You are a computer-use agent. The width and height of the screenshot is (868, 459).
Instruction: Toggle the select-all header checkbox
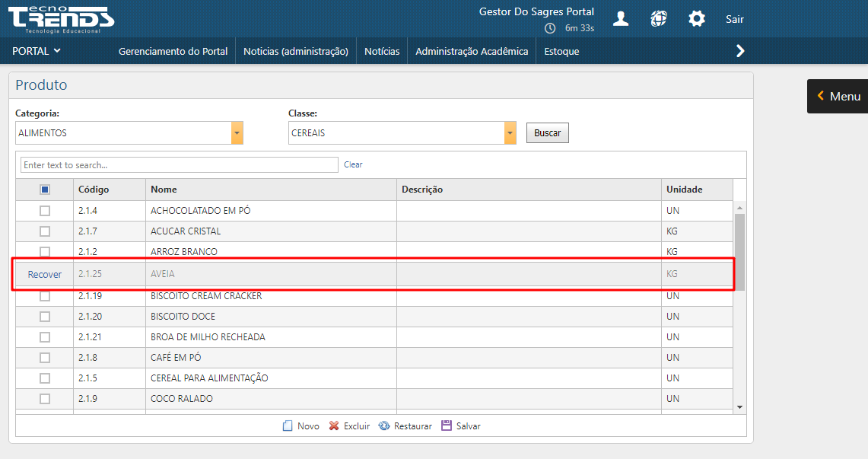coord(45,190)
